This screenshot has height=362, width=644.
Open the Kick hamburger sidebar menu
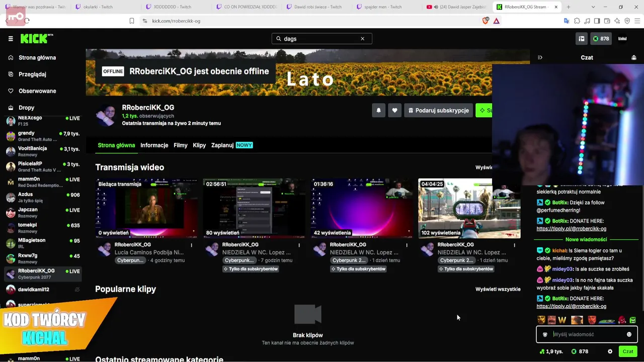point(11,39)
